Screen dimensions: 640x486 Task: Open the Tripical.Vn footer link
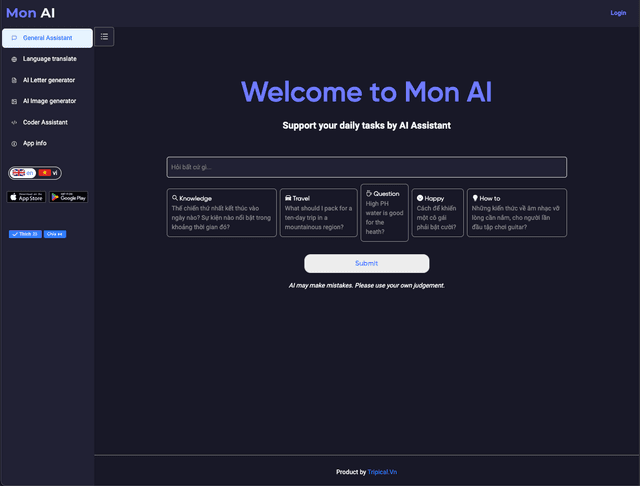(382, 472)
